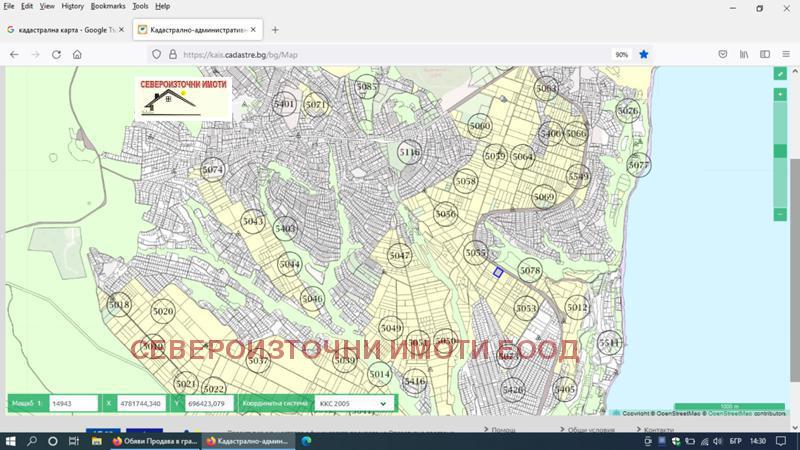Click the map zoom slider handle
Image resolution: width=800 pixels, height=450 pixels.
point(780,152)
